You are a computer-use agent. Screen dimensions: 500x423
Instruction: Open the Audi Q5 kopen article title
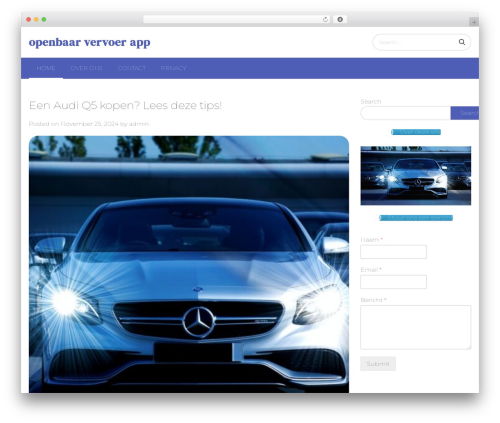(125, 105)
